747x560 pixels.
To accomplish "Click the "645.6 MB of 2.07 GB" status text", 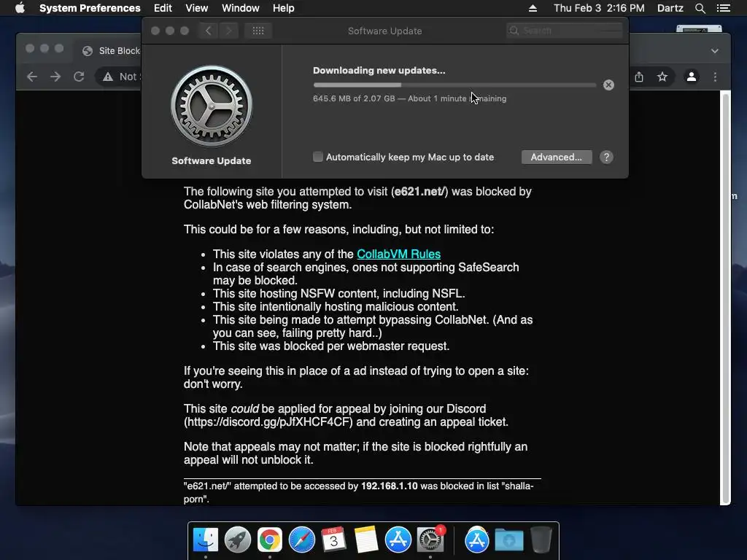I will [354, 98].
